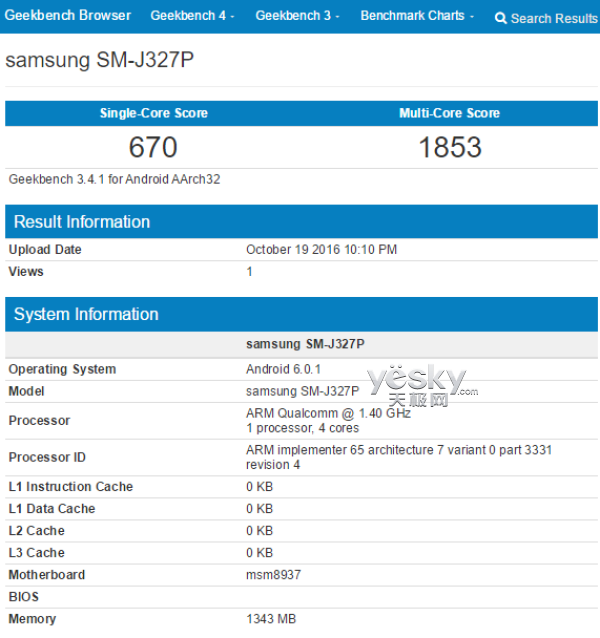Viewport: 600px width, 638px height.
Task: Click the Result Information section header
Action: click(301, 222)
